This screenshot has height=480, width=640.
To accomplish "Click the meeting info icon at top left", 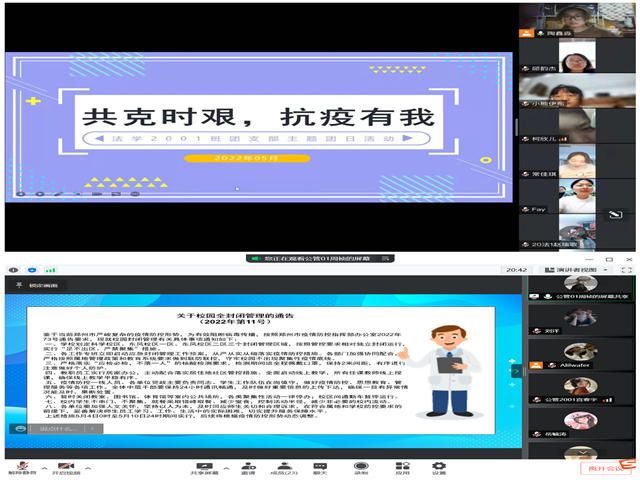I will pos(11,269).
